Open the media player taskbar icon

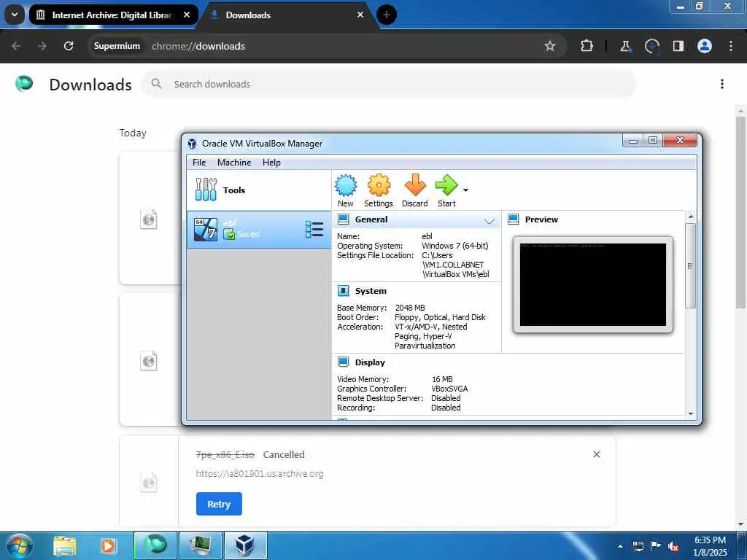pyautogui.click(x=108, y=545)
